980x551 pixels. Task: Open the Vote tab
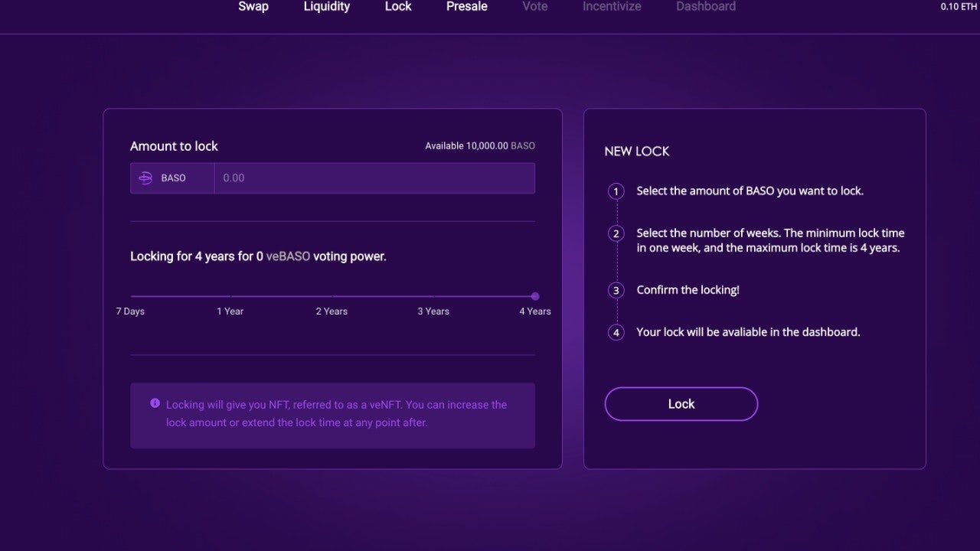[x=535, y=7]
